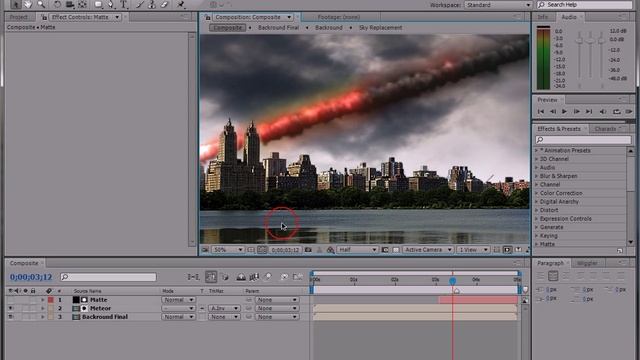Viewport: 640px width, 360px height.
Task: Click play button in Preview panel
Action: click(x=564, y=111)
